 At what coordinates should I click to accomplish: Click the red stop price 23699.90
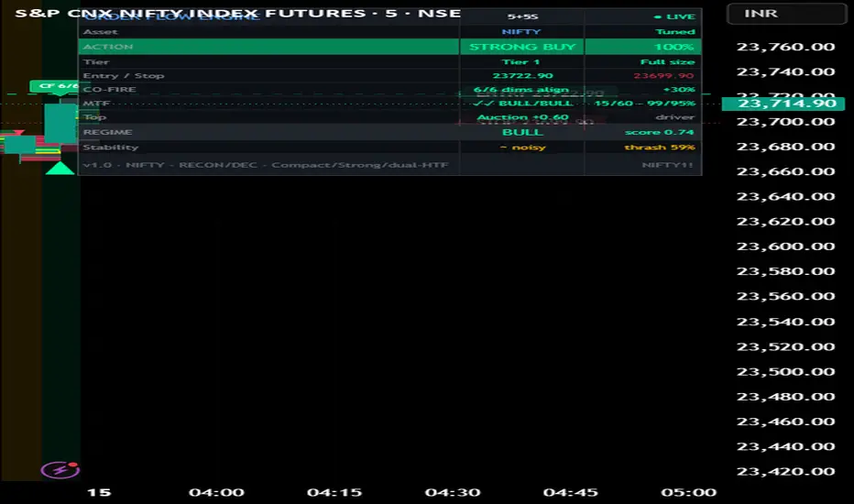click(664, 76)
